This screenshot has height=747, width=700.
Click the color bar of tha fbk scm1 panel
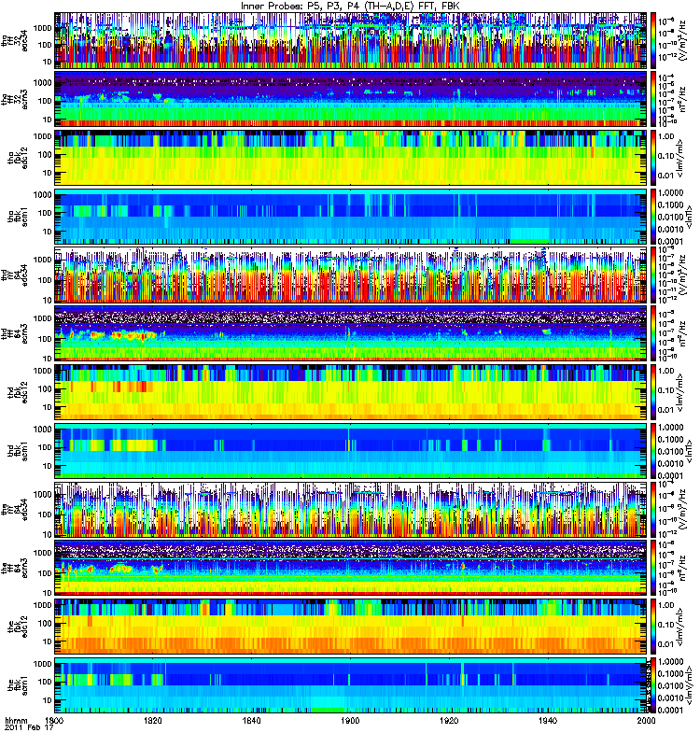[x=653, y=217]
